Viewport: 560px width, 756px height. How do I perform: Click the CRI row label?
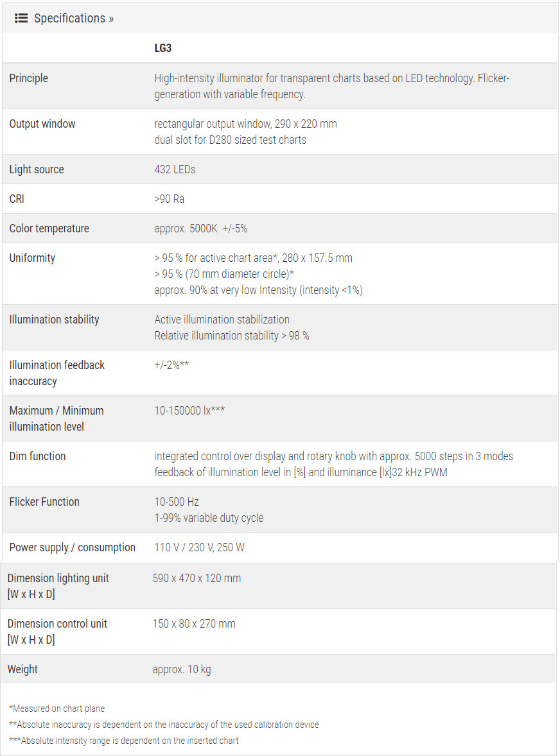tap(17, 199)
